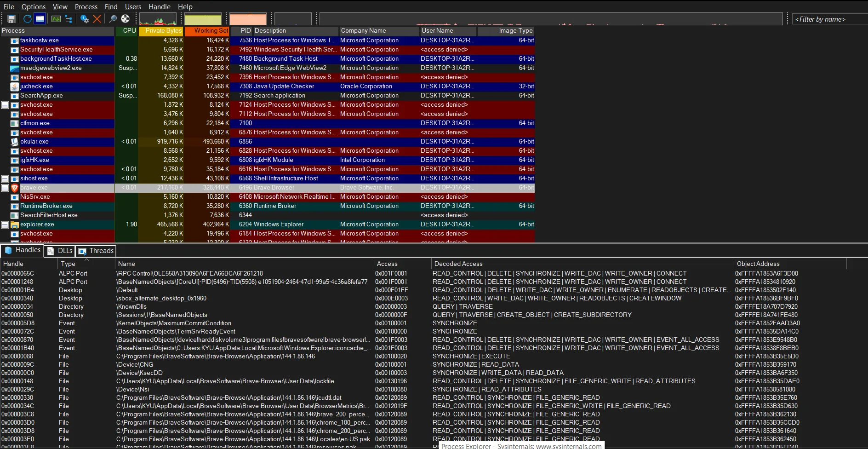Click the Threads tab button
The image size is (868, 449).
tap(95, 251)
